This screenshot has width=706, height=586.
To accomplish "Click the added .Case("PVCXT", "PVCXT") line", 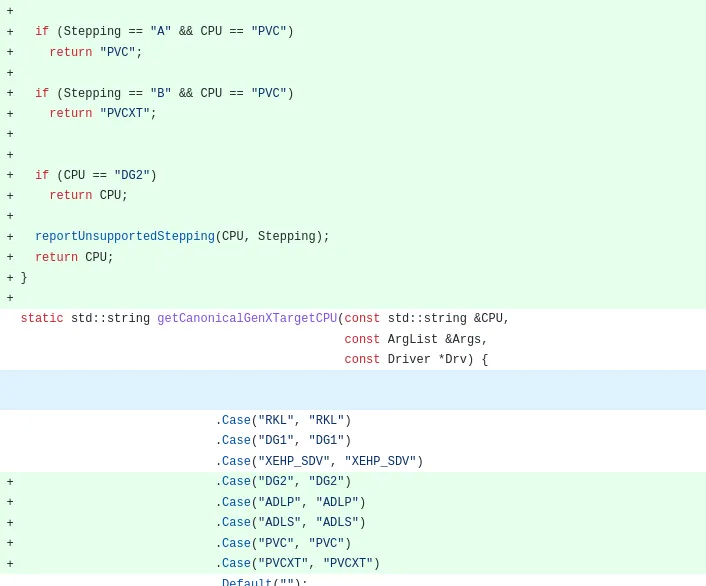I will pyautogui.click(x=297, y=564).
